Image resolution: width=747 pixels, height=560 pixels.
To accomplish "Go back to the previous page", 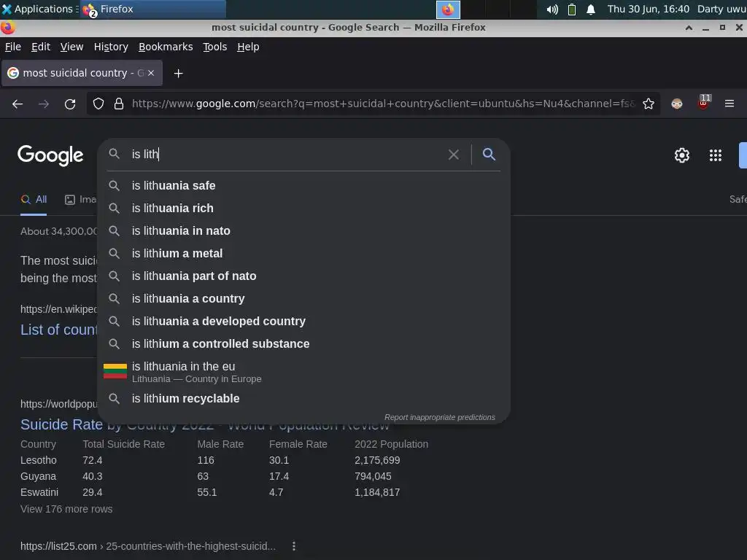I will [18, 104].
